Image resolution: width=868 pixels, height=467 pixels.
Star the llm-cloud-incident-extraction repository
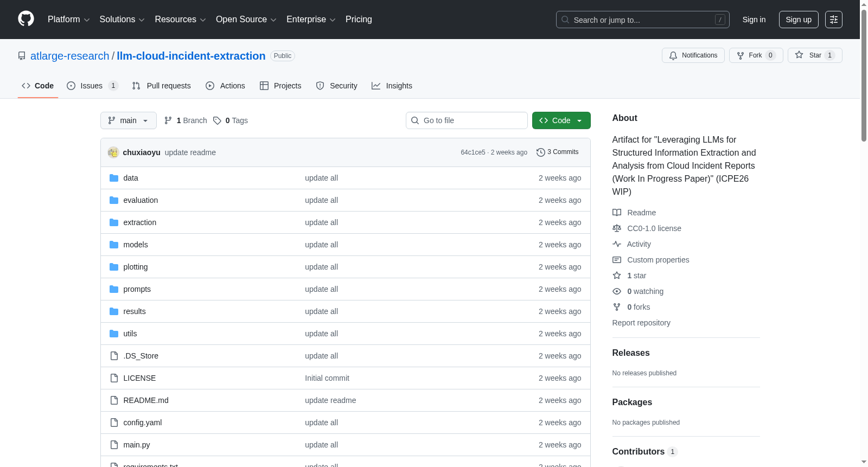815,55
